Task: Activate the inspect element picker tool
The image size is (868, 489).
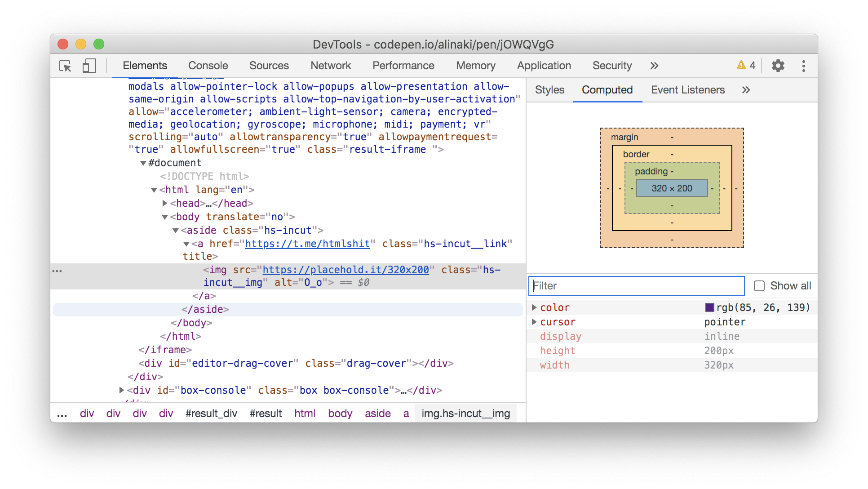Action: [66, 66]
